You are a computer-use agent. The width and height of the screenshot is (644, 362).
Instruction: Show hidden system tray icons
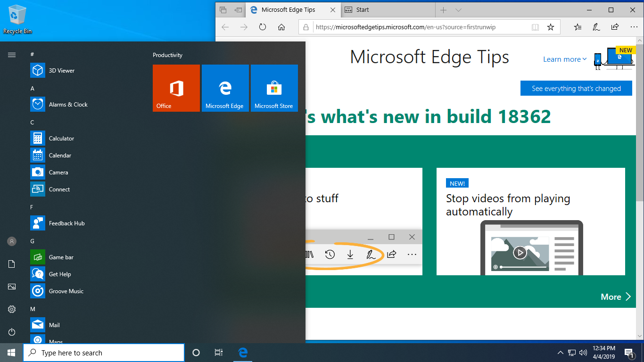pos(560,353)
